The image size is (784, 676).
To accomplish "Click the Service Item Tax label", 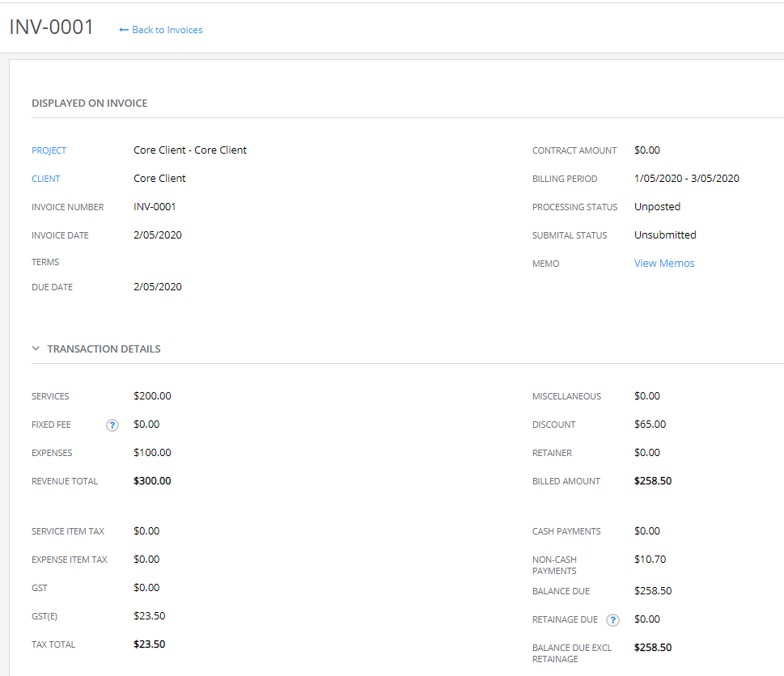I will pyautogui.click(x=68, y=531).
